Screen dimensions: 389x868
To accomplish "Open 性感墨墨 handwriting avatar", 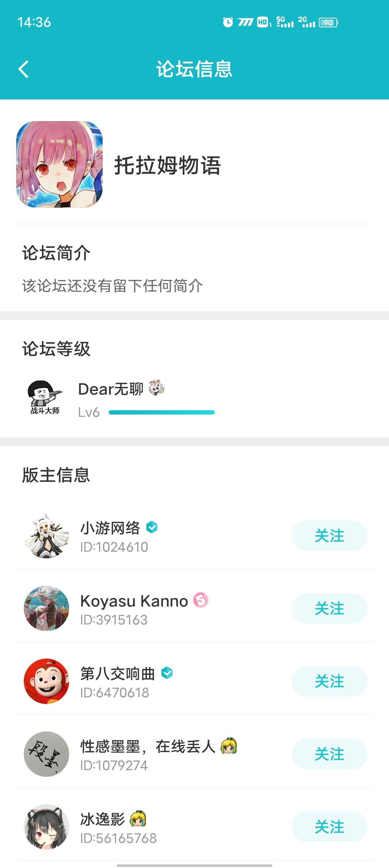I will [x=46, y=754].
